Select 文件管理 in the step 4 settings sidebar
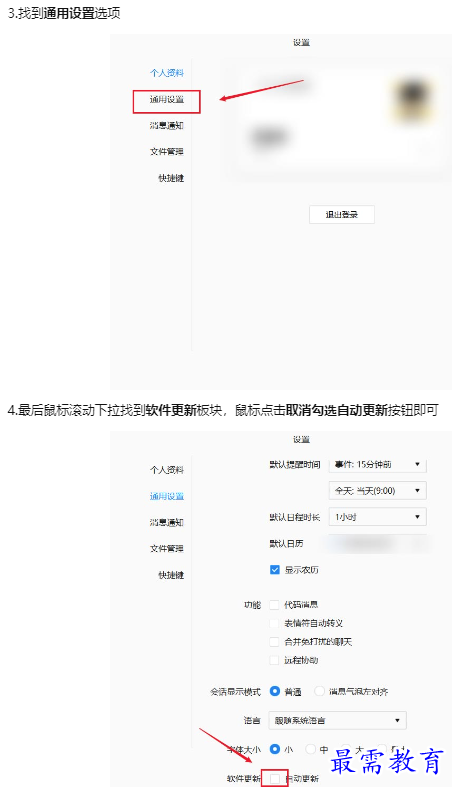The width and height of the screenshot is (452, 793). click(167, 549)
